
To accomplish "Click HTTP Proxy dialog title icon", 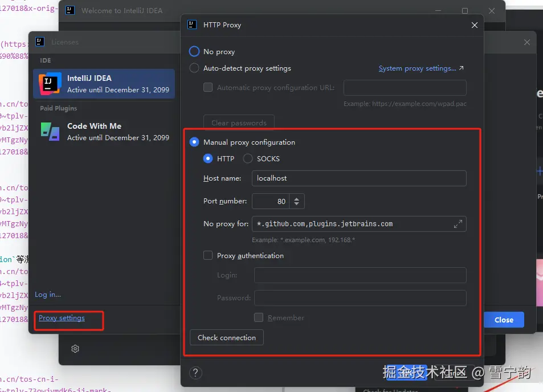I will pos(192,24).
